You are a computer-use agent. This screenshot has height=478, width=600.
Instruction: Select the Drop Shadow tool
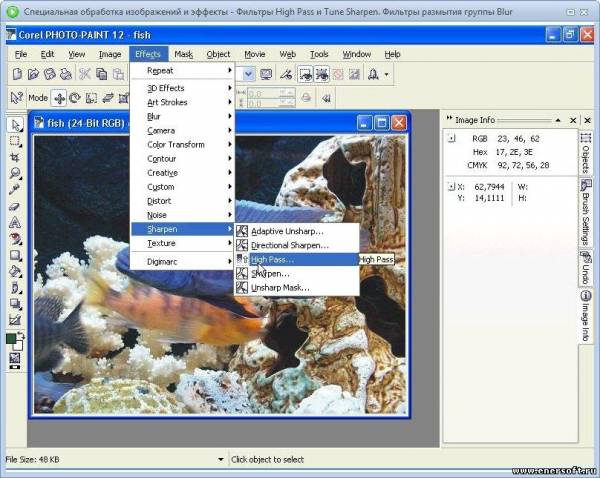point(15,304)
